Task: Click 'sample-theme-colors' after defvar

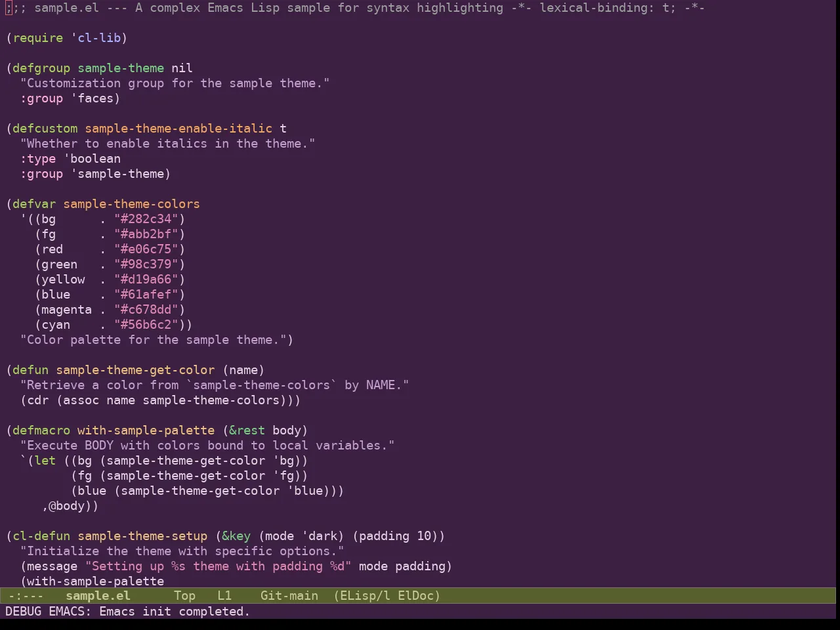Action: (x=131, y=204)
